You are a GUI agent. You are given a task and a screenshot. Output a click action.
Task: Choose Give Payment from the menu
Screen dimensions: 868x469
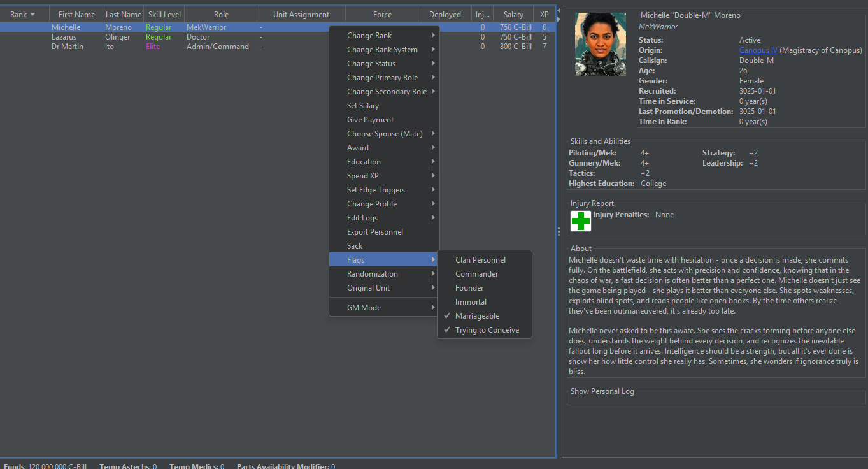coord(371,119)
